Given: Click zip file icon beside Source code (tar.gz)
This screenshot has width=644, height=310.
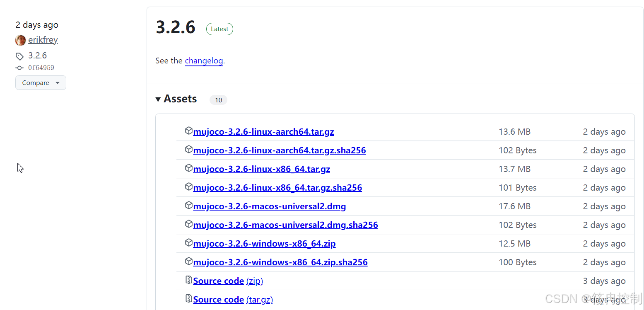Looking at the screenshot, I should [188, 299].
